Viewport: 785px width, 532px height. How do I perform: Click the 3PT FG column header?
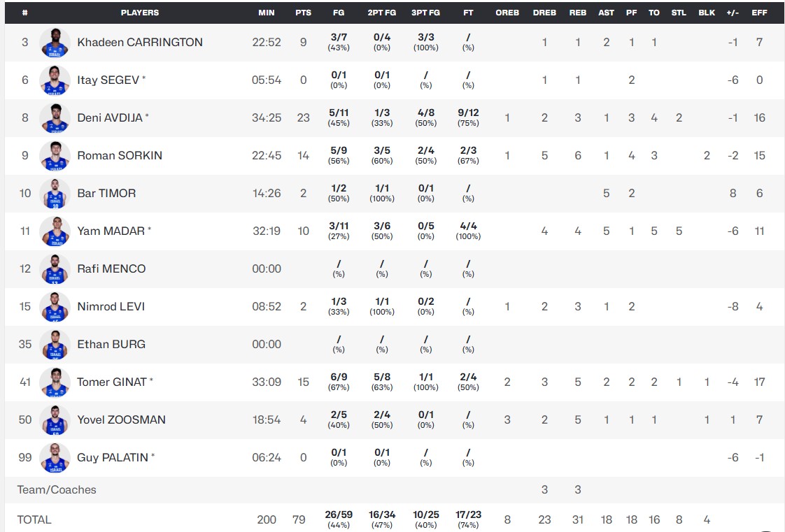click(425, 13)
